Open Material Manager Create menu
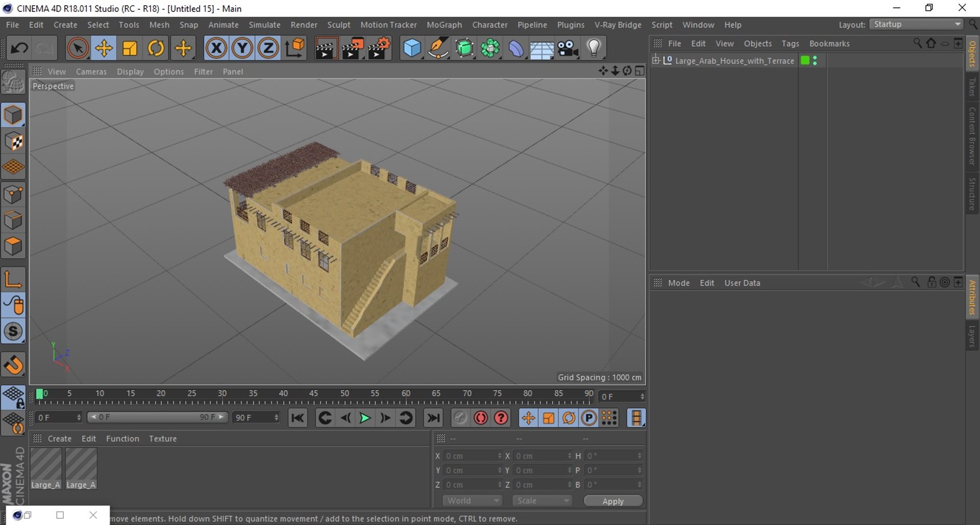This screenshot has height=525, width=980. coord(60,439)
